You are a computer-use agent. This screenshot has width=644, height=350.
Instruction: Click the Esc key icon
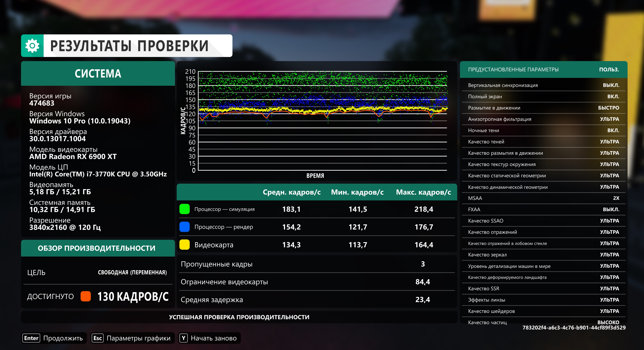(97, 338)
